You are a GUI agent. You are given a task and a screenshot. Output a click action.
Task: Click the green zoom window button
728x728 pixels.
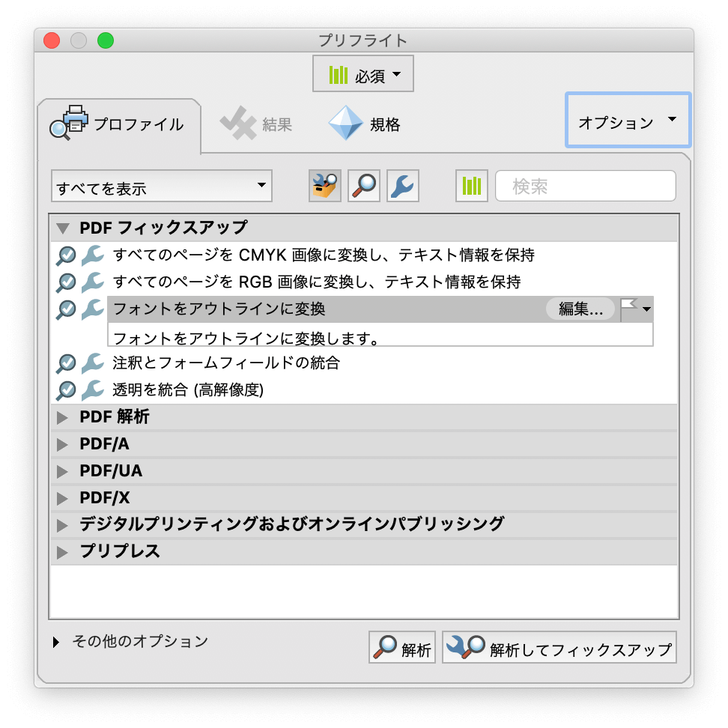coord(106,40)
